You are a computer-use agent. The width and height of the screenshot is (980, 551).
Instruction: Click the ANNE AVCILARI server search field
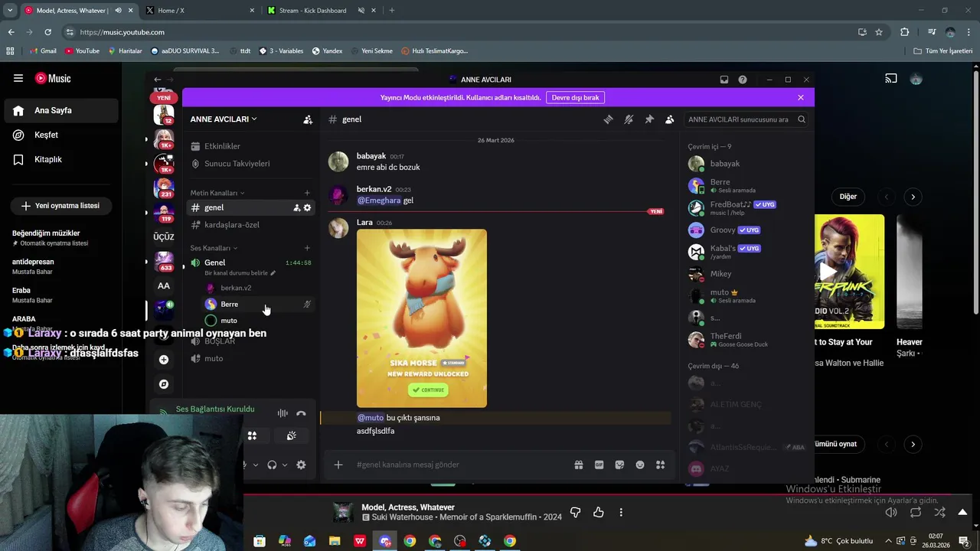(x=746, y=119)
